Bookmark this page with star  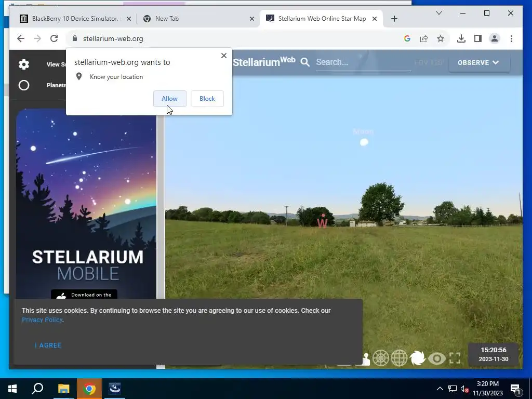(441, 38)
